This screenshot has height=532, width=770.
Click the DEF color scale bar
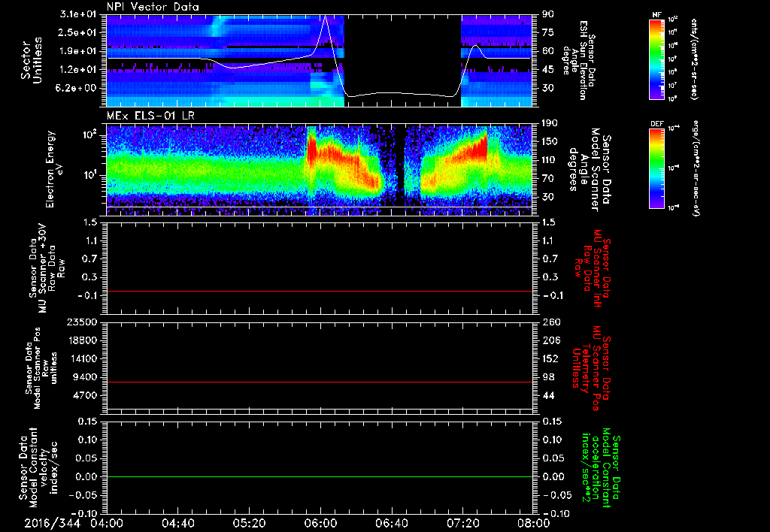click(x=656, y=168)
